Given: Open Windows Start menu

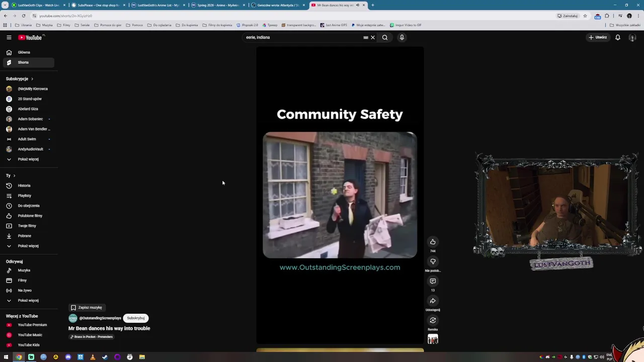Looking at the screenshot, I should click(x=6, y=357).
